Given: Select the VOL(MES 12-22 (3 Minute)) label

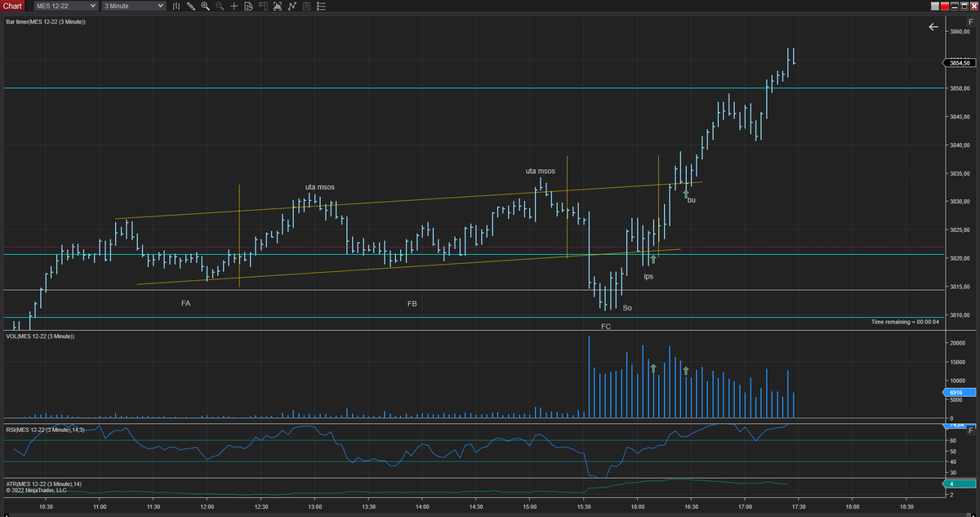Looking at the screenshot, I should pyautogui.click(x=40, y=336).
